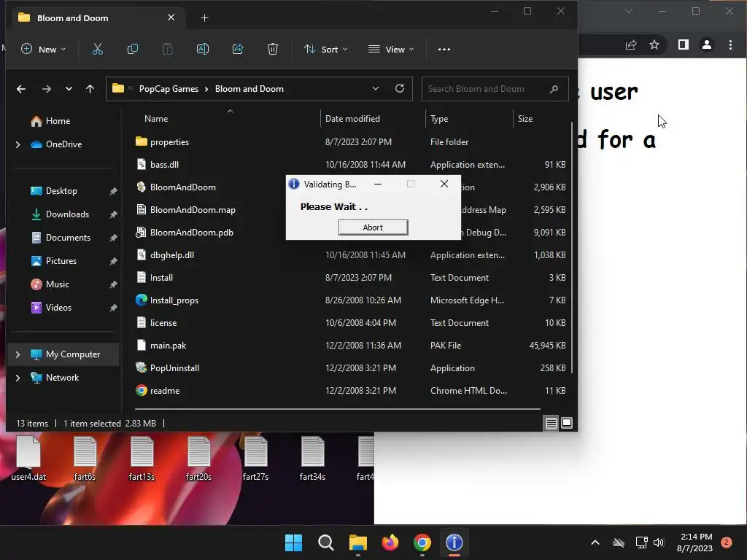Expand Network tree node

[x=18, y=378]
